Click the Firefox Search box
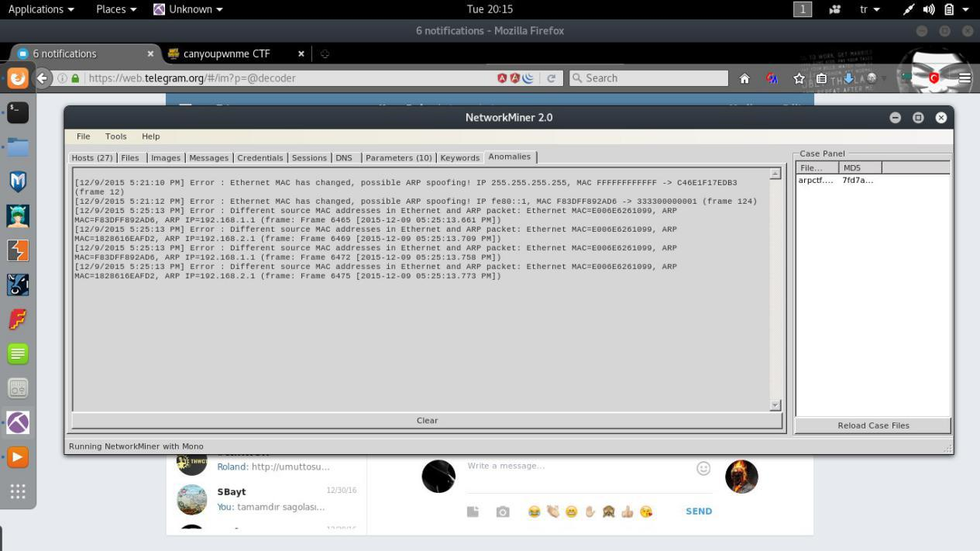Viewport: 980px width, 551px height. [x=648, y=78]
